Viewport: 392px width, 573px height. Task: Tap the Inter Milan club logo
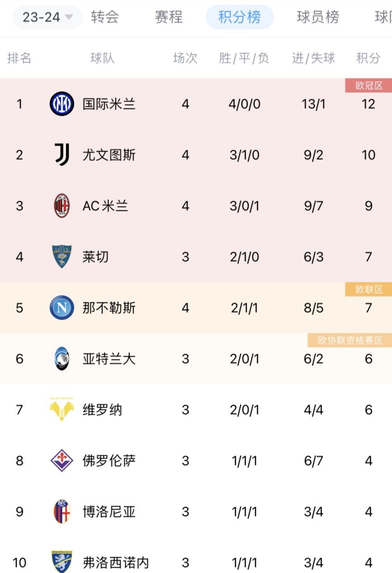(x=62, y=104)
